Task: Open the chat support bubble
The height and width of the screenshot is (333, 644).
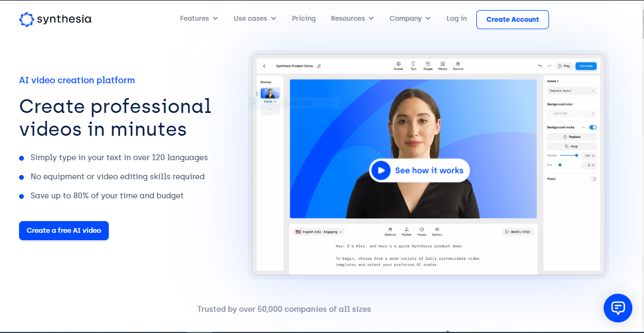Action: click(618, 308)
